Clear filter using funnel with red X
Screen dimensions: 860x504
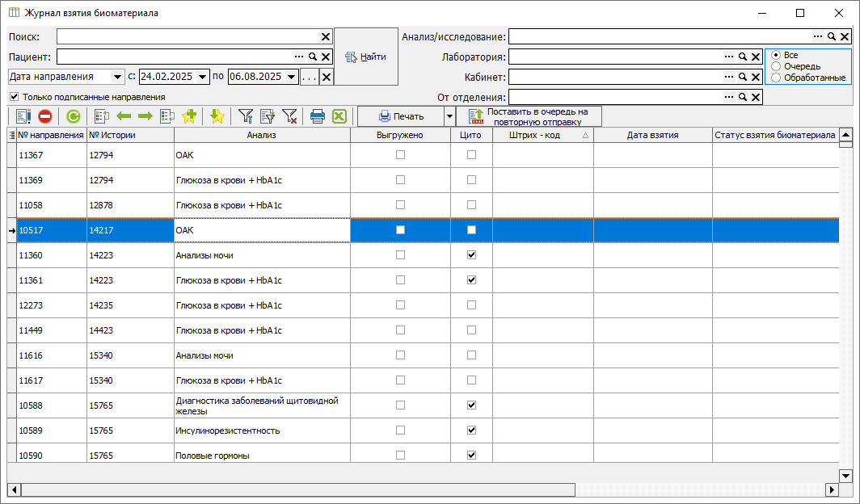[289, 116]
